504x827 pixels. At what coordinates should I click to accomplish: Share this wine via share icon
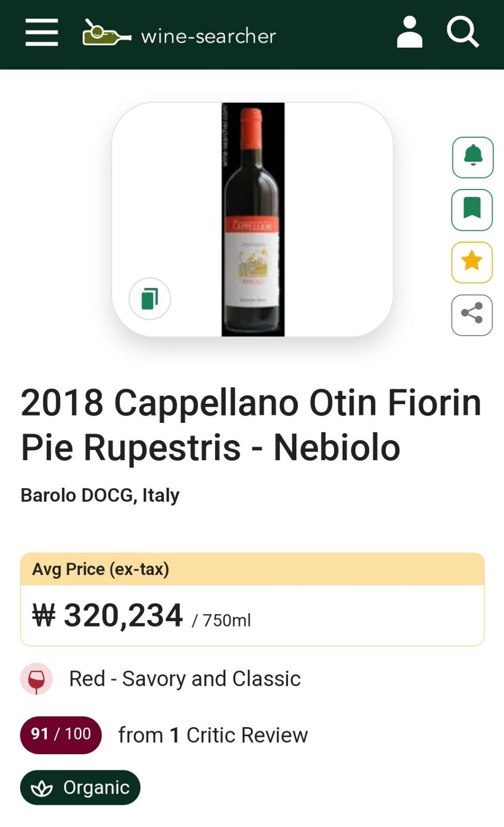(x=472, y=315)
